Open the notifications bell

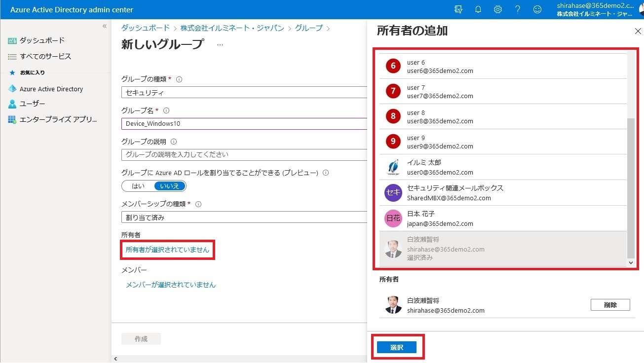tap(478, 9)
